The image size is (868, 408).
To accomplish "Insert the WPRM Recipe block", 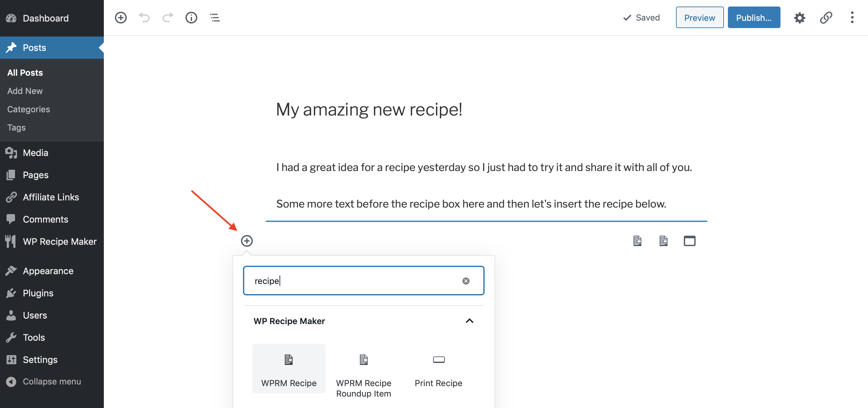I will (288, 369).
